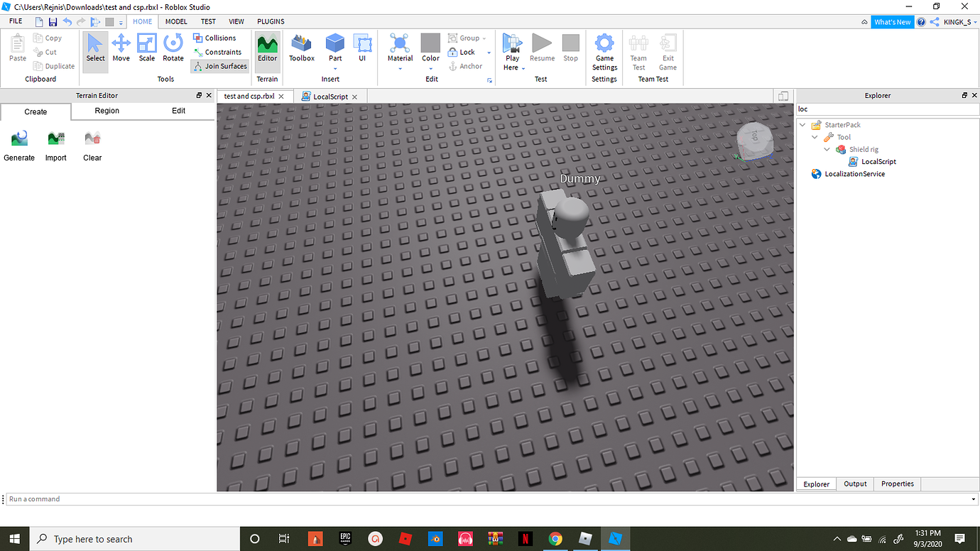Collapse the StarterPack tree node
Viewport: 980px width, 551px height.
point(803,125)
